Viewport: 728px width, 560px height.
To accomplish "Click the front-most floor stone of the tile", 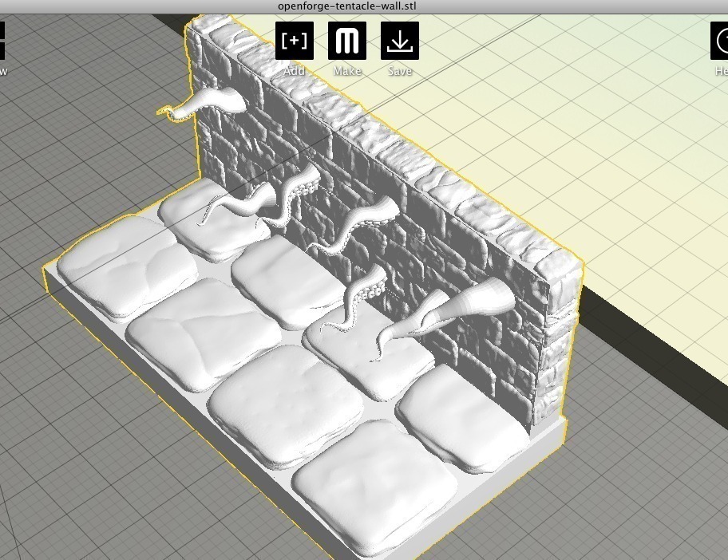I will click(374, 487).
